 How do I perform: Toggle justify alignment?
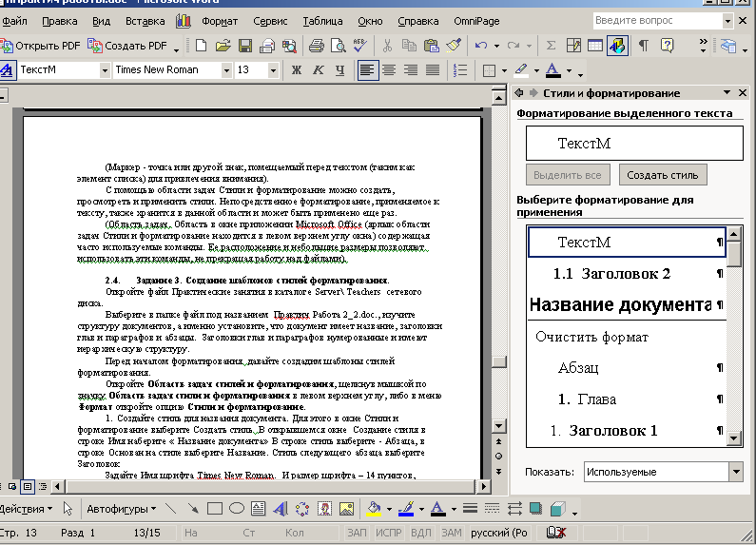(433, 70)
